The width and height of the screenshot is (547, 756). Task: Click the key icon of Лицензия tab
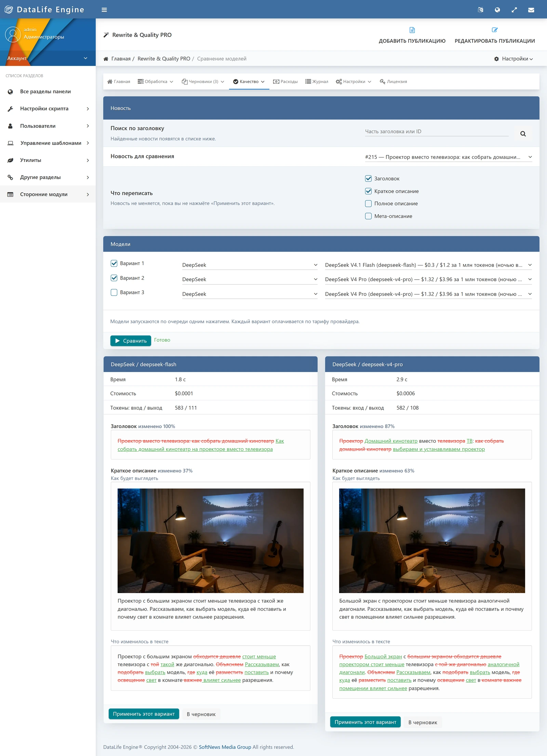pos(383,82)
